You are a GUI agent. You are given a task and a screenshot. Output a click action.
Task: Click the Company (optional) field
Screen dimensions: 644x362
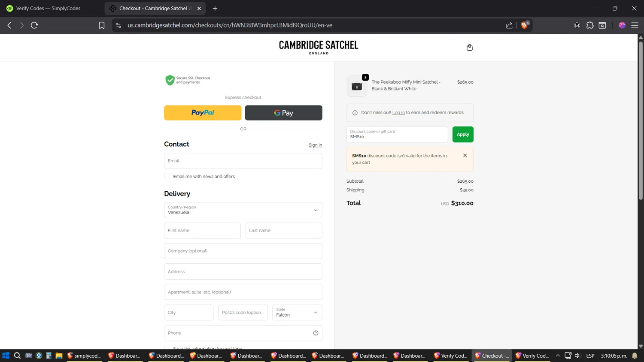pyautogui.click(x=243, y=251)
